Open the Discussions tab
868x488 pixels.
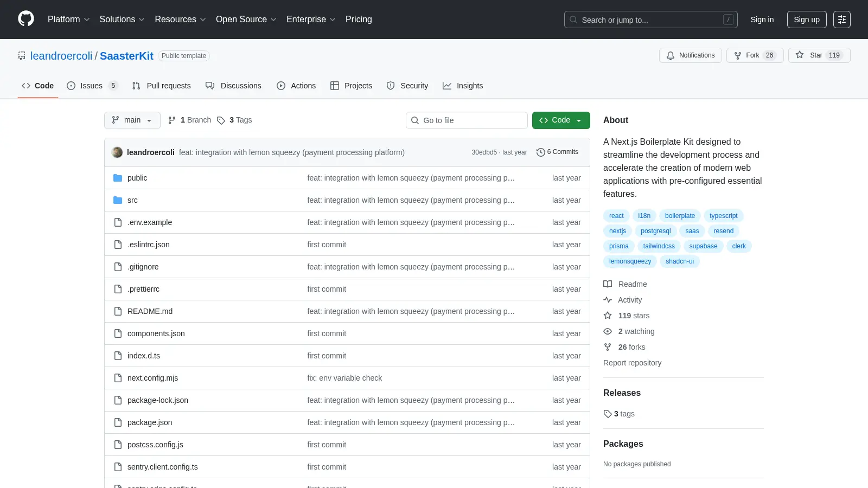tap(233, 86)
